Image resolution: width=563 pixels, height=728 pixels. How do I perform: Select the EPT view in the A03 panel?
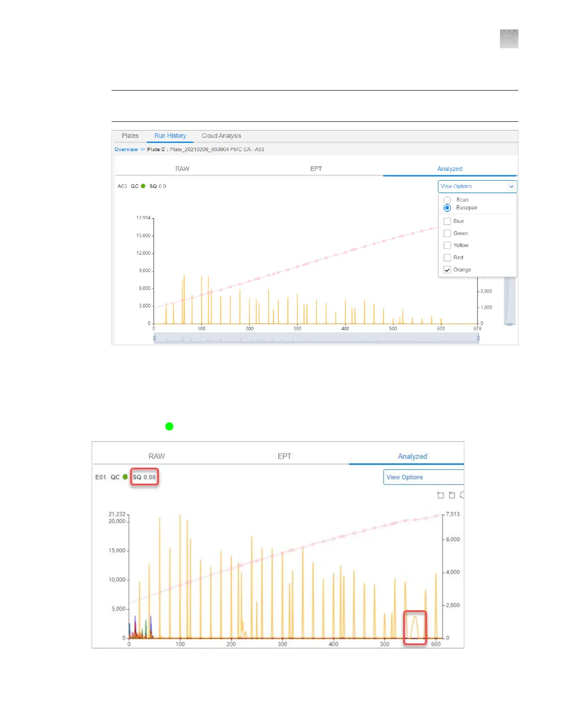click(x=316, y=169)
